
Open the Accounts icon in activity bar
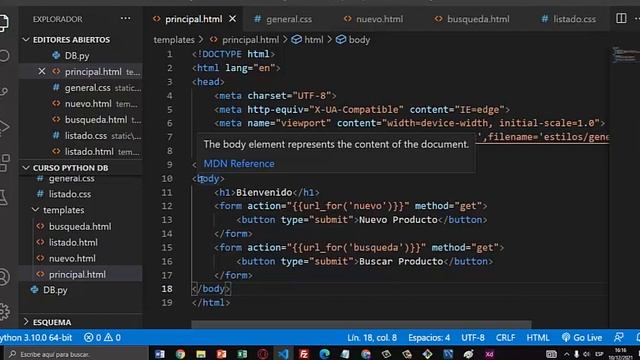click(x=4, y=277)
